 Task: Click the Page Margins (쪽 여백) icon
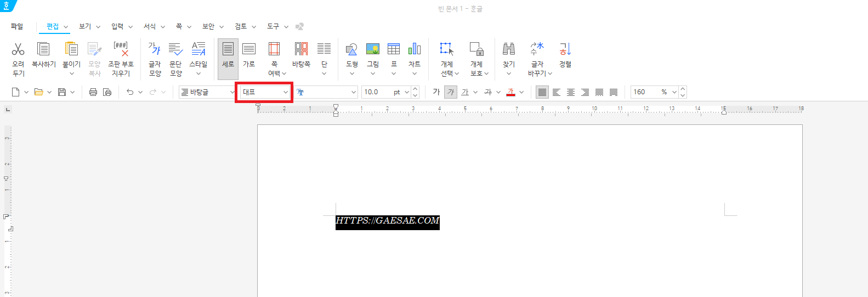tap(274, 49)
